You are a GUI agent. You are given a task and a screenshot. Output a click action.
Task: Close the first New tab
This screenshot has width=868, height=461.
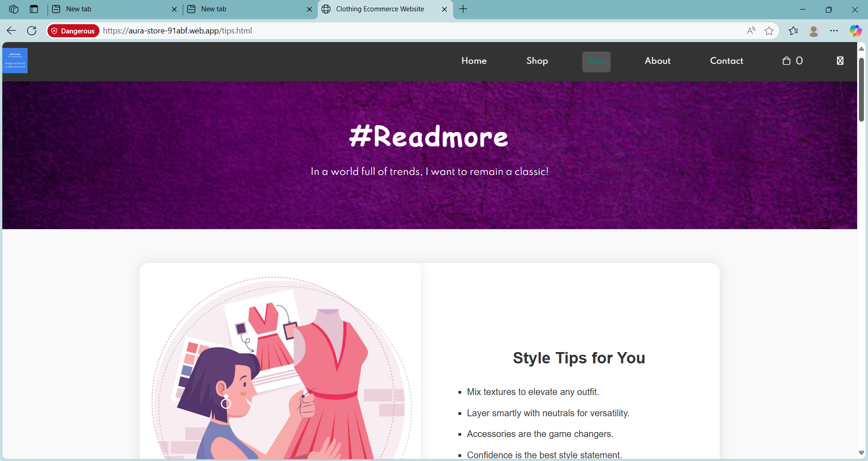pyautogui.click(x=174, y=9)
